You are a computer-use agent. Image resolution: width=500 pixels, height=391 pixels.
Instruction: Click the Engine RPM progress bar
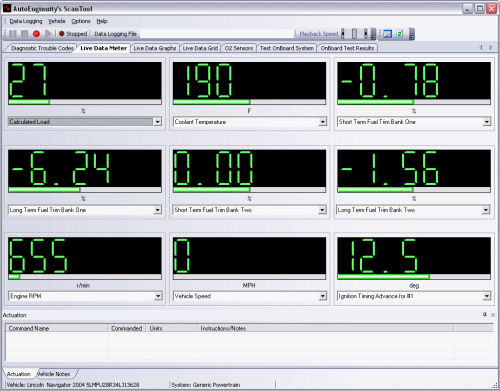85,277
